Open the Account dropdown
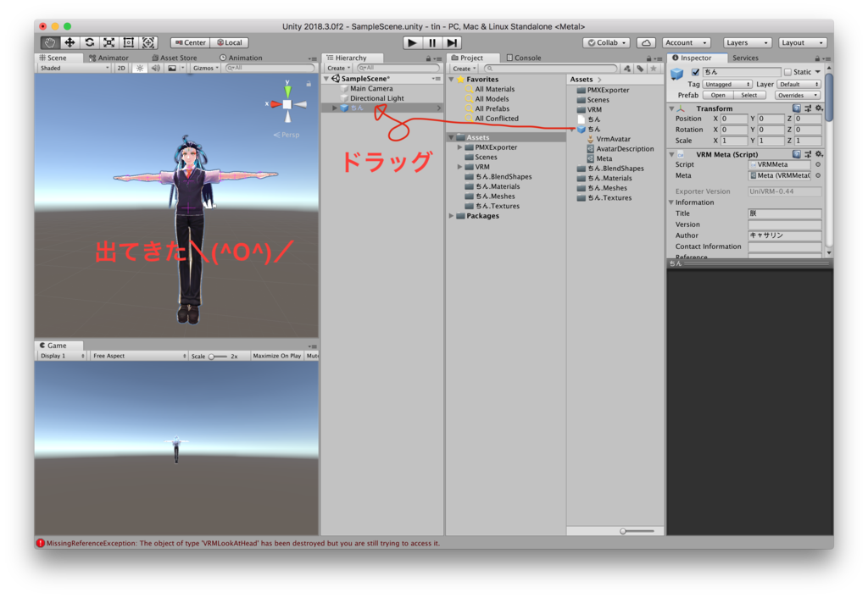Screen dimensions: 868x598 pyautogui.click(x=686, y=42)
